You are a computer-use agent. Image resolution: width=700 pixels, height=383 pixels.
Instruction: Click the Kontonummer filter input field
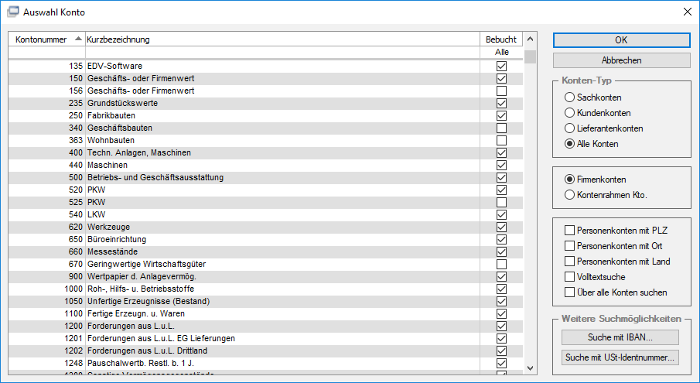[47, 52]
